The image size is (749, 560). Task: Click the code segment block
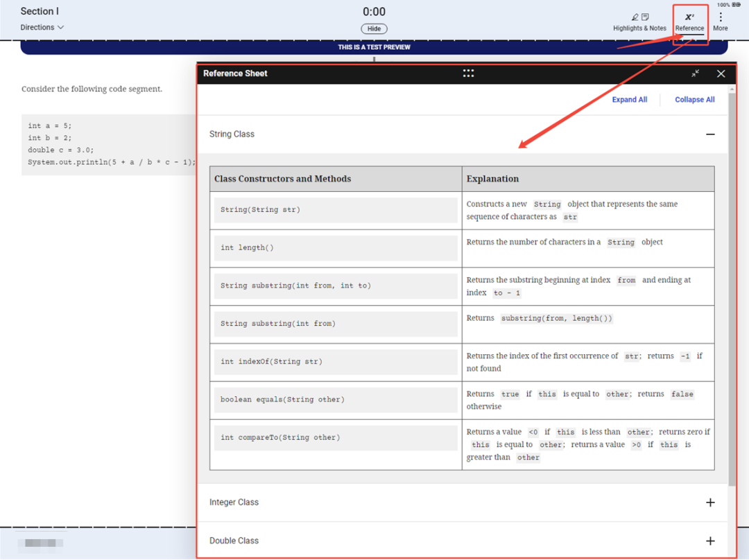109,144
